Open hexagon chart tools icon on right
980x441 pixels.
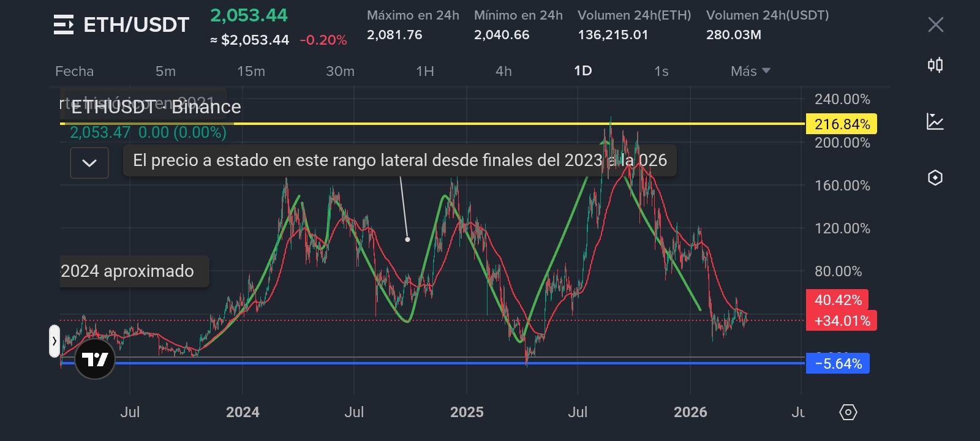[x=935, y=178]
